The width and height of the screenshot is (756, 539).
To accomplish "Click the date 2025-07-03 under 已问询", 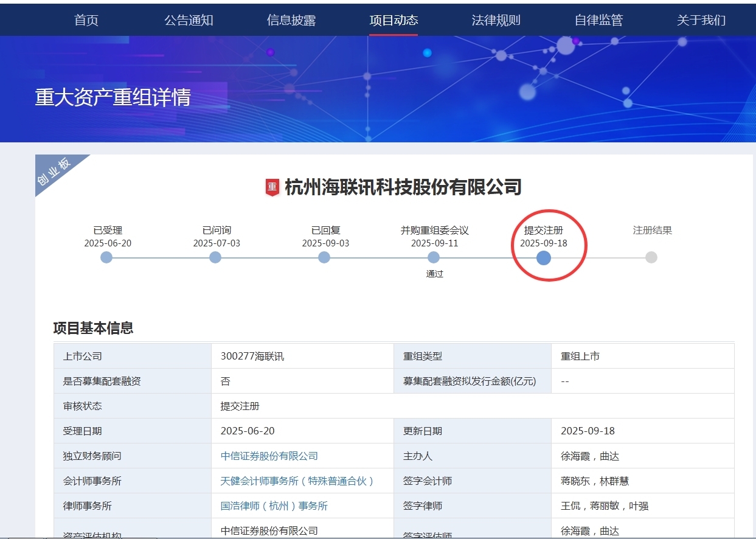I will tap(217, 243).
